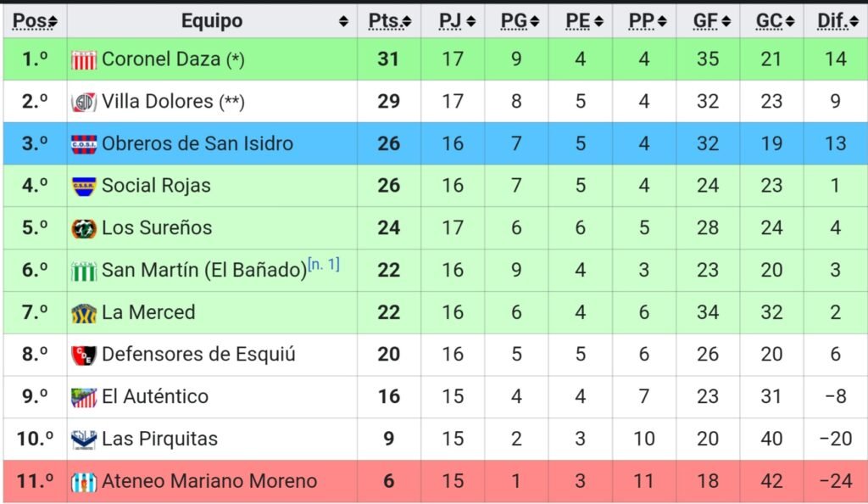This screenshot has height=504, width=868.
Task: Click the Las Pirquitas shield icon
Action: [84, 440]
